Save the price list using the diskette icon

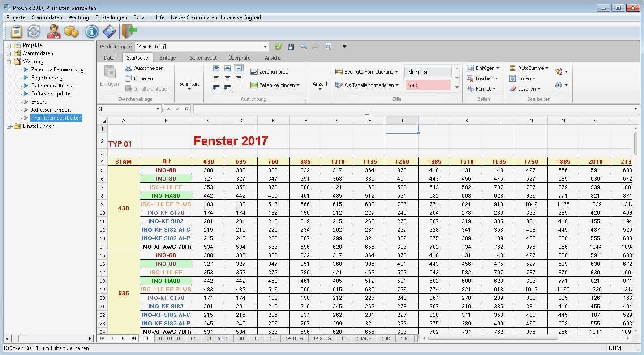click(291, 46)
